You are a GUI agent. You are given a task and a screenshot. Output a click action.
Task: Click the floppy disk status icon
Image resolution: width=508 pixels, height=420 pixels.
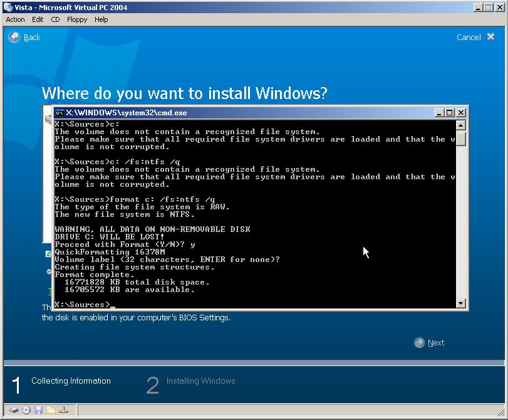[39, 410]
